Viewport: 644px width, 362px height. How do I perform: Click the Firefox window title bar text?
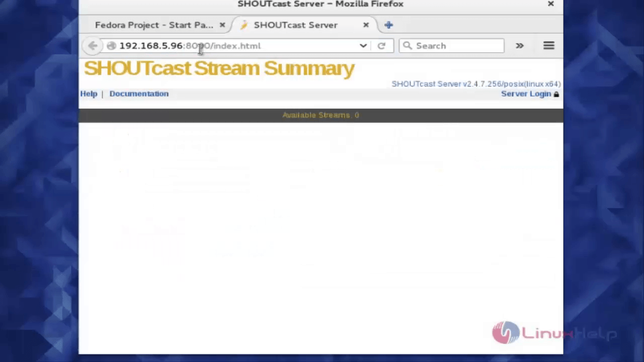click(x=320, y=4)
